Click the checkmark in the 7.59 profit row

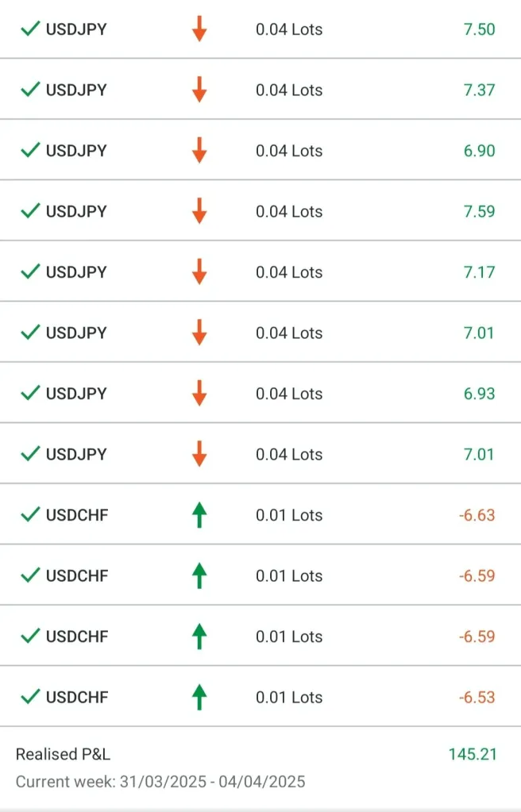tap(30, 211)
